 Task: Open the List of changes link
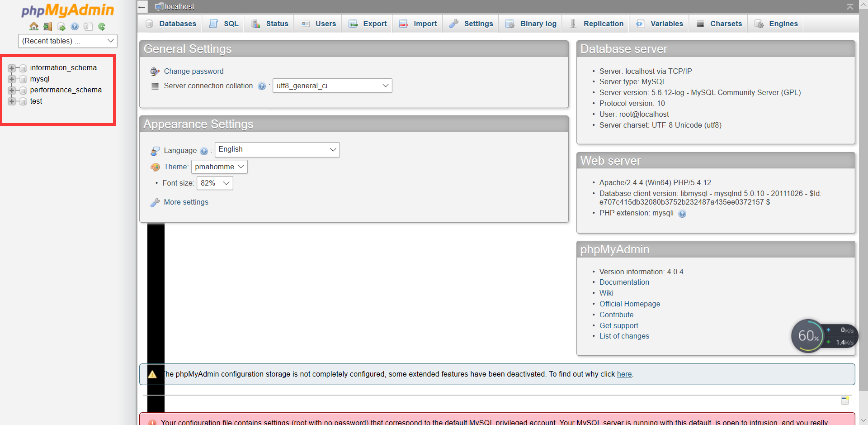[x=624, y=336]
